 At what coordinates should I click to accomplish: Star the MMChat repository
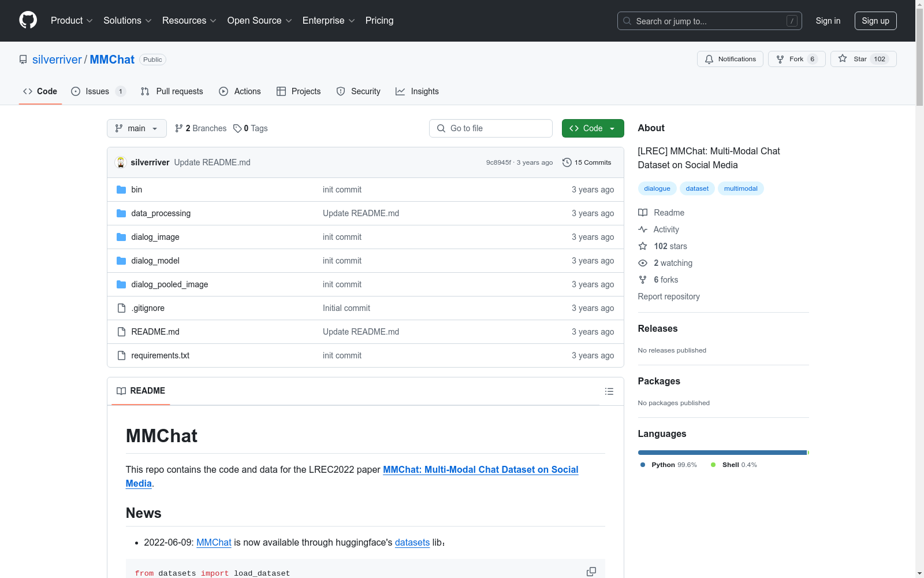(863, 59)
